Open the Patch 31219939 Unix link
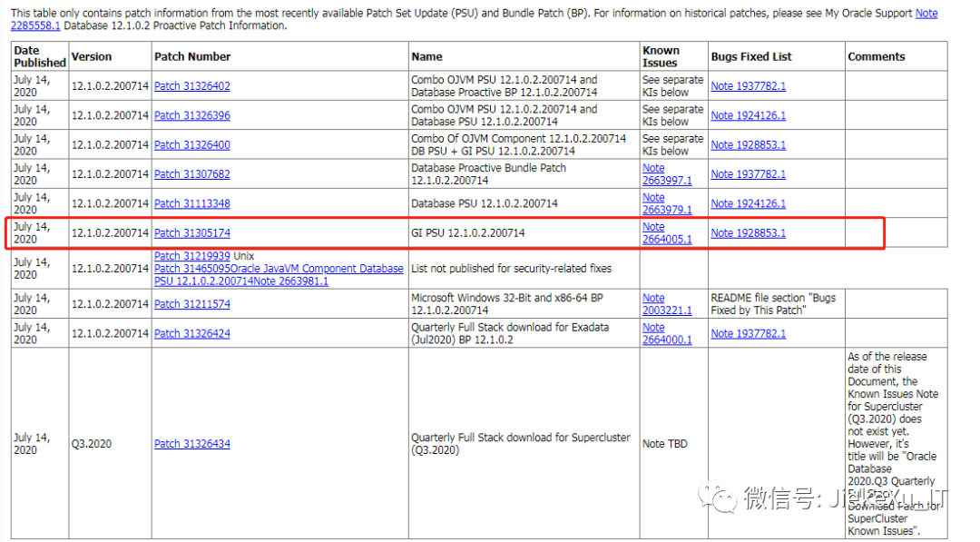The width and height of the screenshot is (980, 542). (x=191, y=256)
